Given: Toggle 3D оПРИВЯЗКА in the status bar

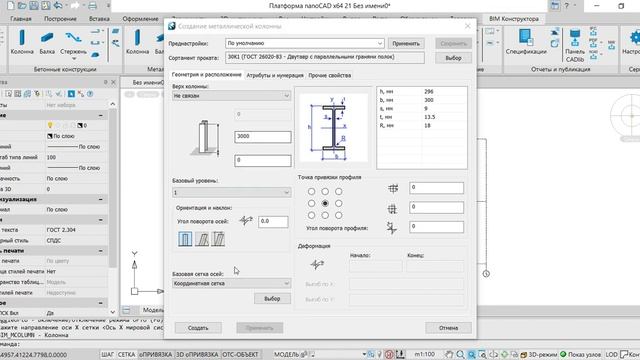Looking at the screenshot, I should pyautogui.click(x=197, y=354).
